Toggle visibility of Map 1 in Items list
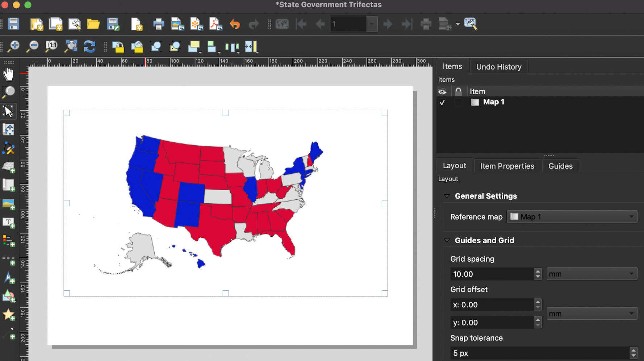 coord(442,102)
